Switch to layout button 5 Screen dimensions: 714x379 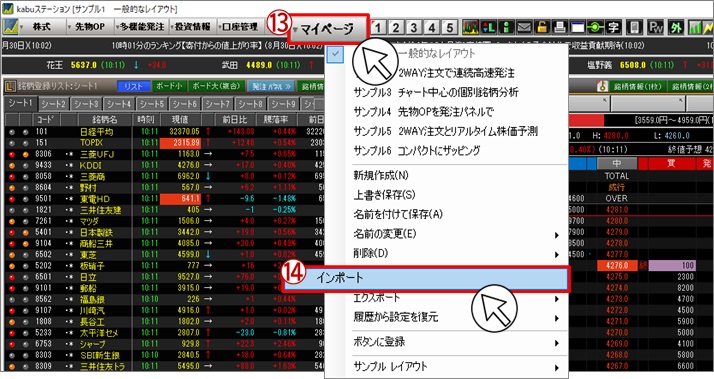point(449,27)
